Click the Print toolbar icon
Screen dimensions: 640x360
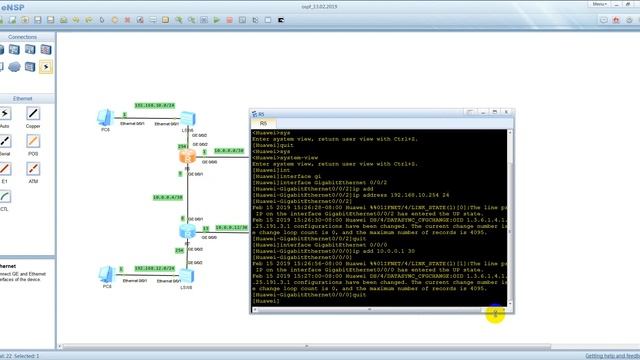click(x=63, y=20)
